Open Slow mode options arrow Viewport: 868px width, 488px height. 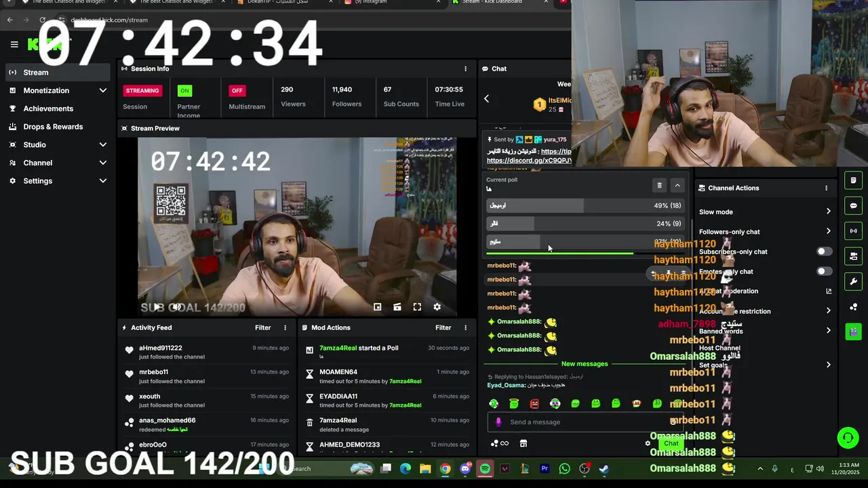tap(828, 211)
